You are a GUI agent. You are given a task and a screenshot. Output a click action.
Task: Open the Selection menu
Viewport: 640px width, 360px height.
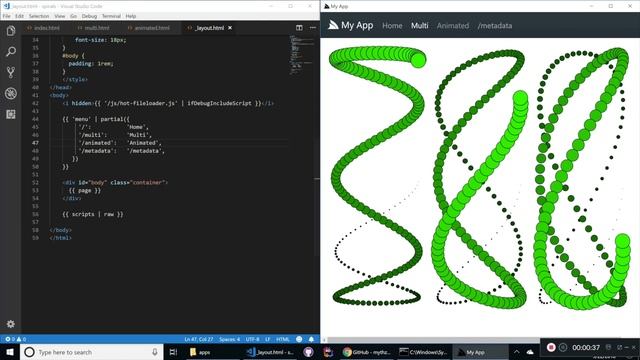click(39, 16)
